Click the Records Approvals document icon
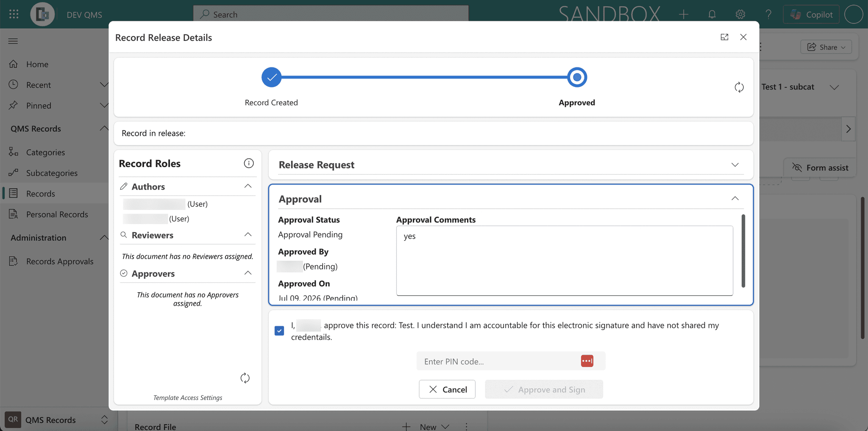 tap(14, 261)
